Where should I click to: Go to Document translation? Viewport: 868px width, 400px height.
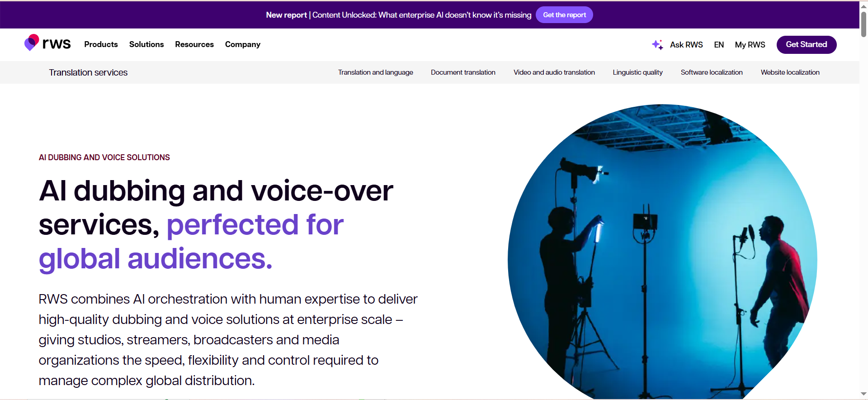[463, 72]
